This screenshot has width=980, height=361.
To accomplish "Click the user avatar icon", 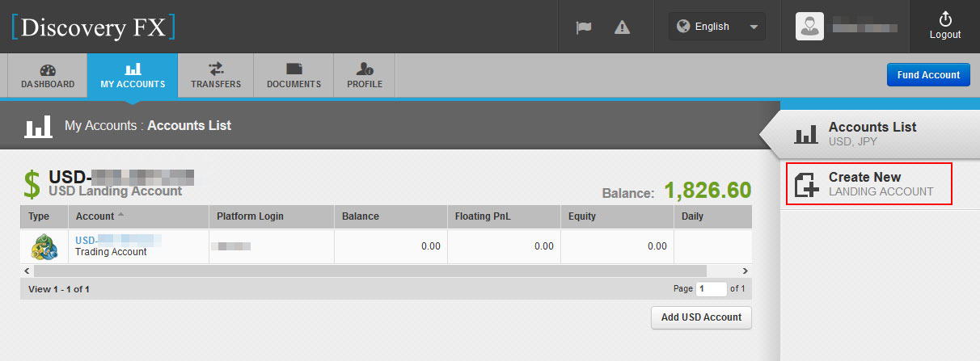I will click(809, 27).
